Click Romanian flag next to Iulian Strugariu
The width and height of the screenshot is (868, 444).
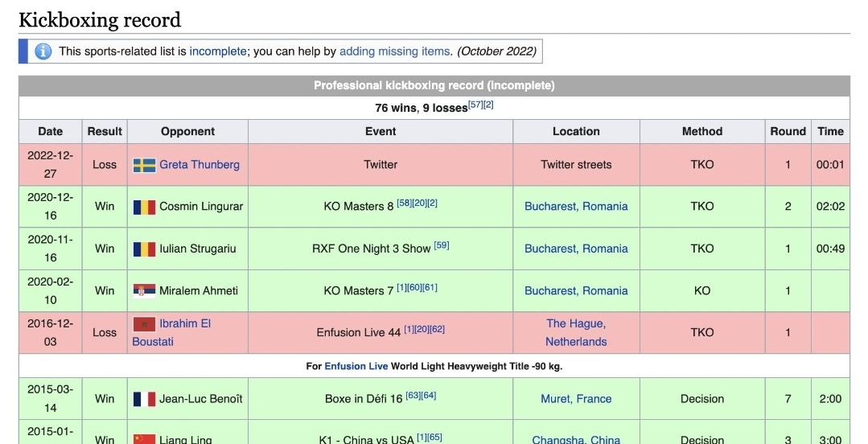(x=144, y=249)
